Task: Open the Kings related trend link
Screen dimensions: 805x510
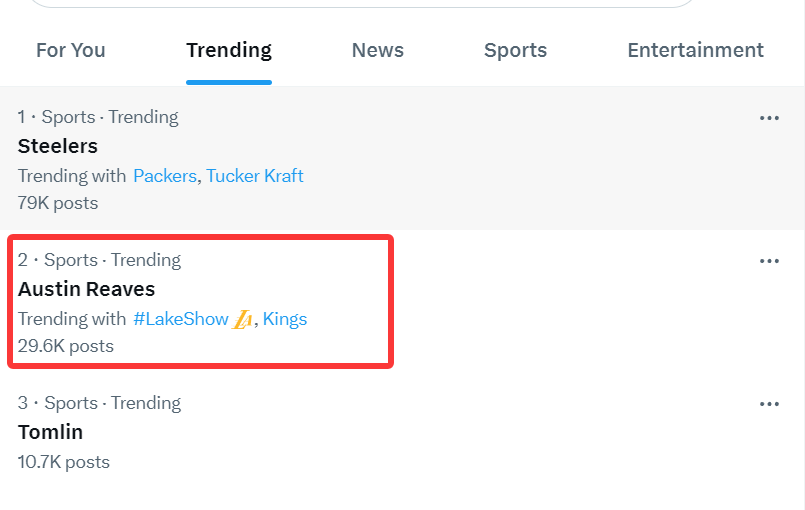Action: pyautogui.click(x=285, y=319)
